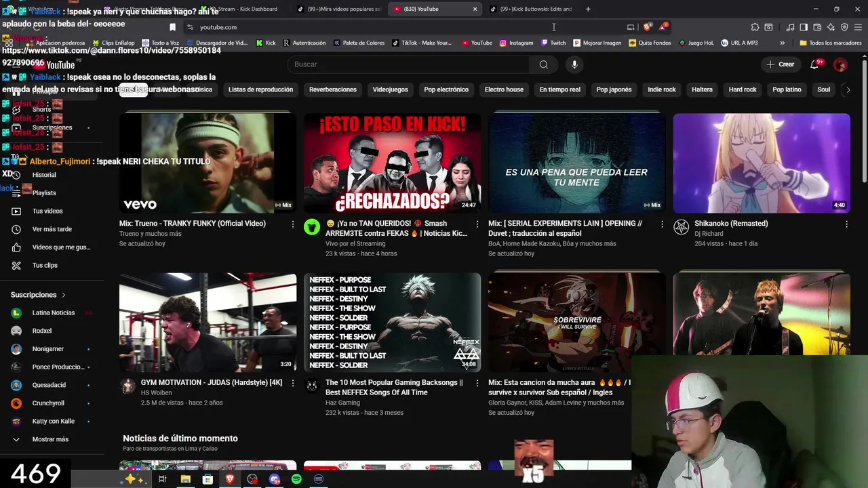
Task: Expand Mostrar más subscriptions list
Action: tap(52, 439)
